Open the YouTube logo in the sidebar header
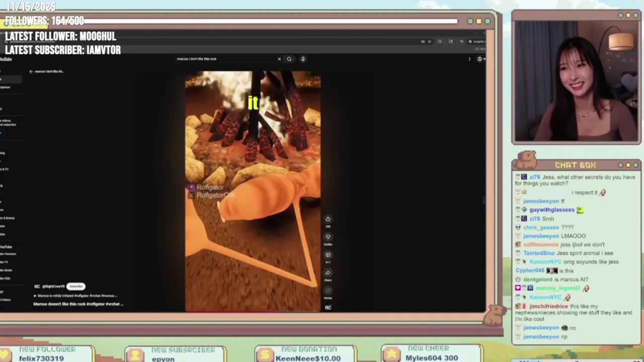This screenshot has width=644, height=362. pos(6,59)
